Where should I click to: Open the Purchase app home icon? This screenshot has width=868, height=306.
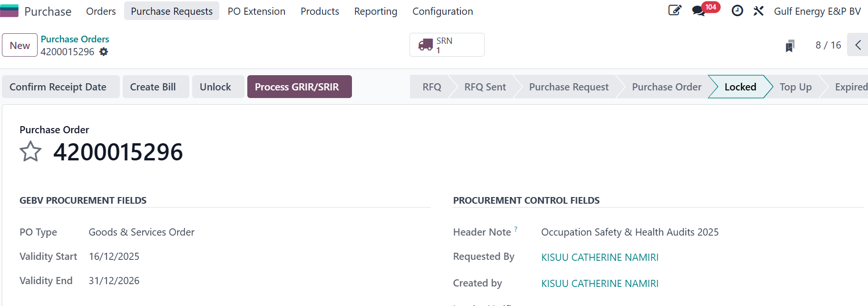[x=9, y=10]
